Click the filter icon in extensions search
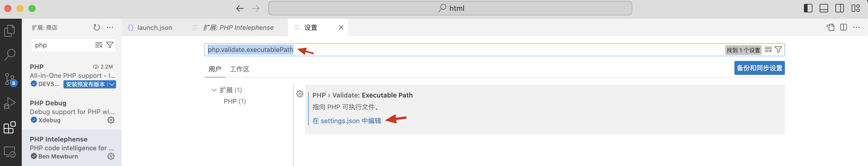The image size is (868, 166). click(110, 45)
